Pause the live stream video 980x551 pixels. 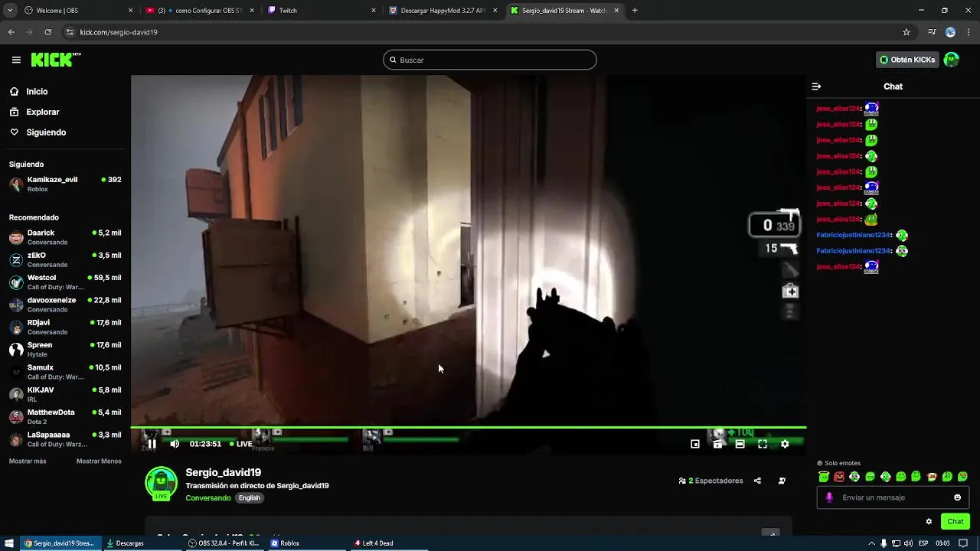152,444
